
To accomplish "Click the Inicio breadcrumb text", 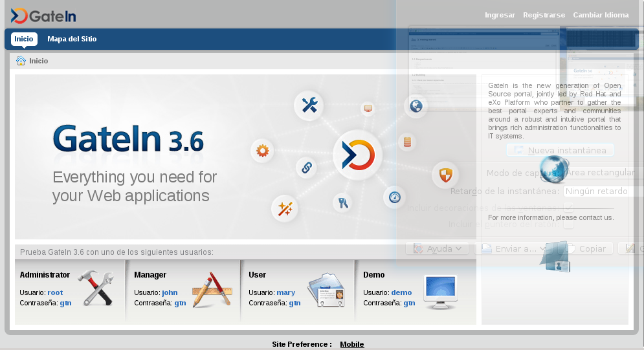I will coord(39,61).
